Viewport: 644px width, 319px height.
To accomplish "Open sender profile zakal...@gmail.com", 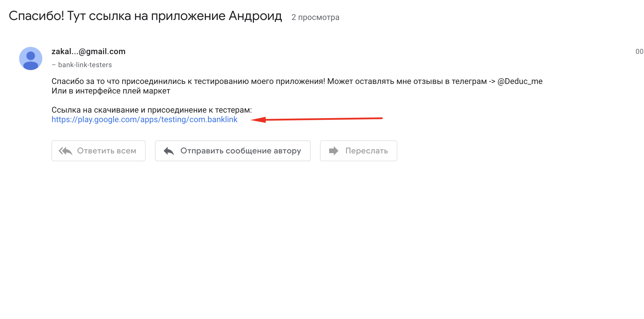I will pyautogui.click(x=88, y=51).
